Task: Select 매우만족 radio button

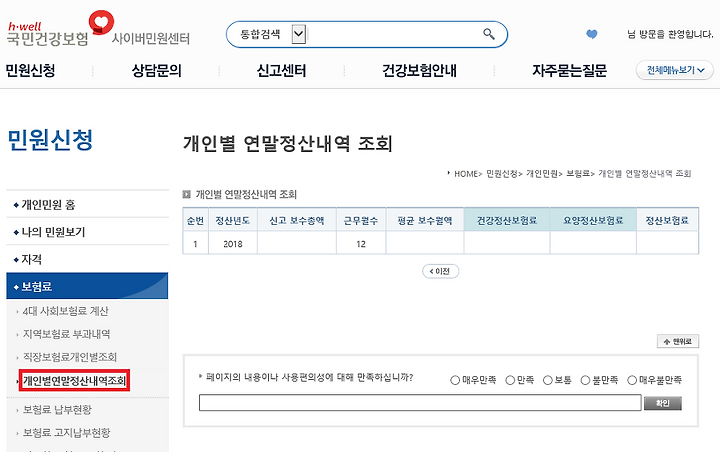Action: (455, 380)
